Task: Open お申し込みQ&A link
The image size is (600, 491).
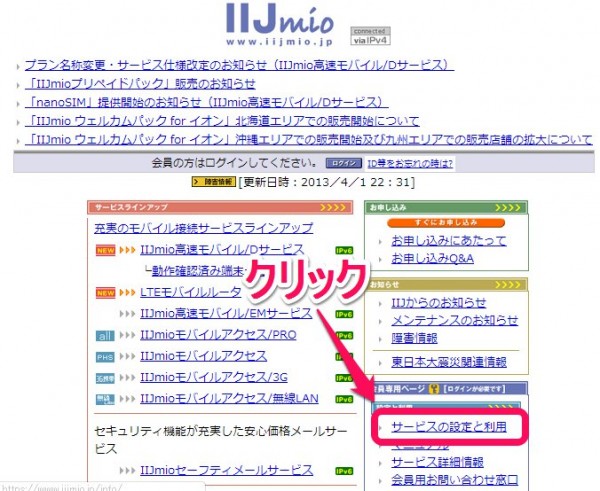Action: click(432, 259)
